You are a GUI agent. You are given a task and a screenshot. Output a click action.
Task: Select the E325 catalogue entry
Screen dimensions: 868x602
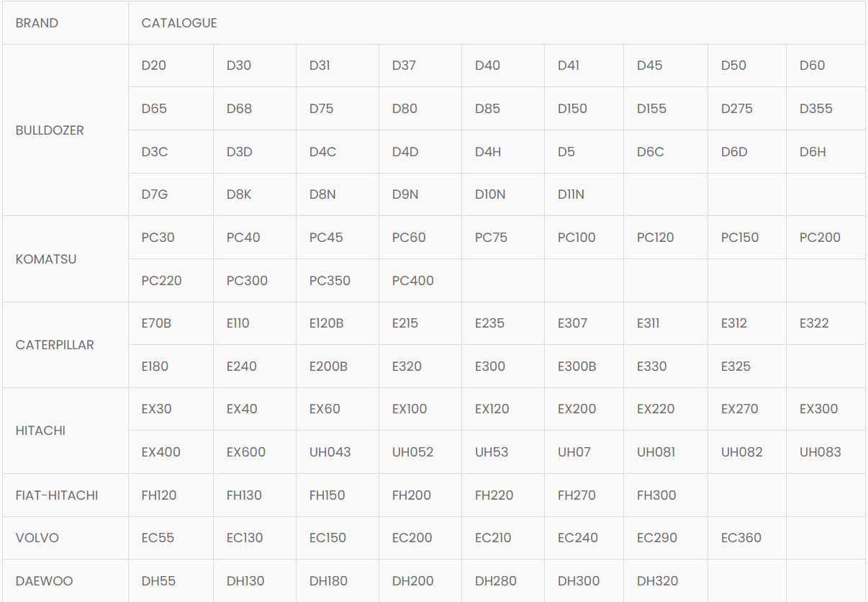pos(747,367)
